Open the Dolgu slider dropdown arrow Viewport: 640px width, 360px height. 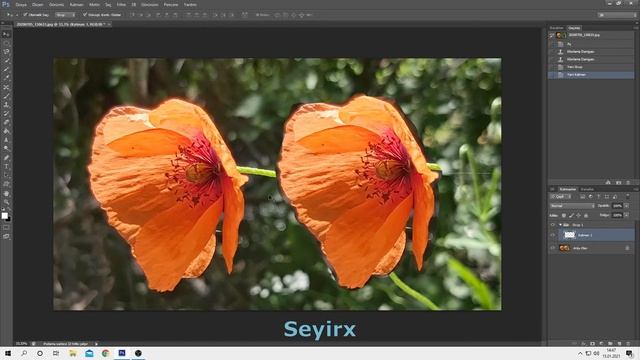pyautogui.click(x=627, y=215)
